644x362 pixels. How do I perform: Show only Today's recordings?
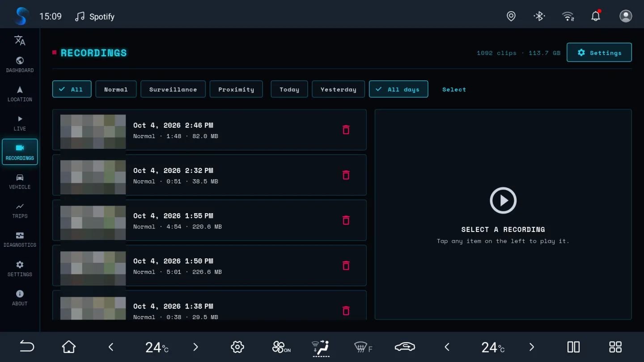coord(289,89)
